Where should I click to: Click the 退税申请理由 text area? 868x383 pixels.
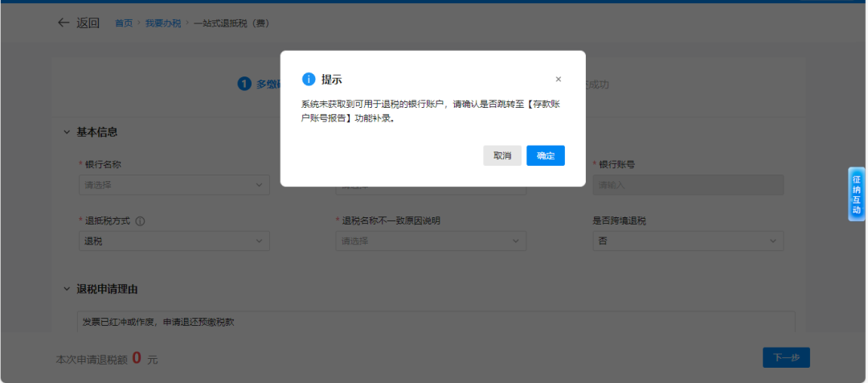[436, 323]
